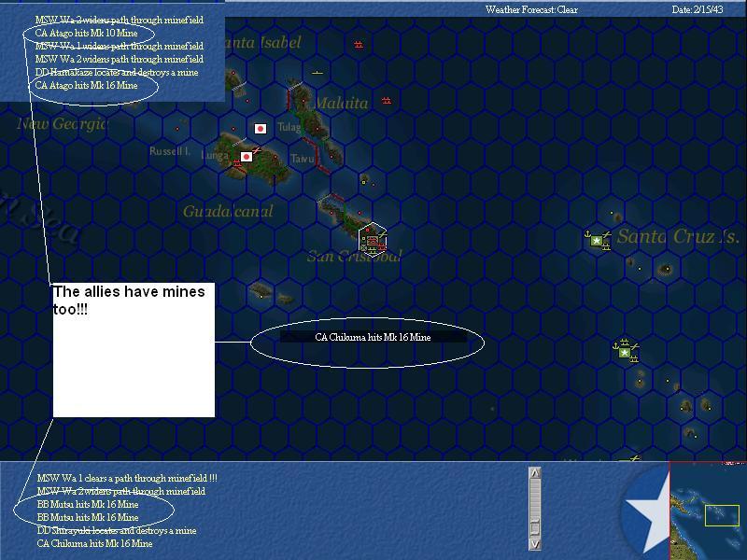Click the 'Date: 2/15/43' readout

point(698,9)
